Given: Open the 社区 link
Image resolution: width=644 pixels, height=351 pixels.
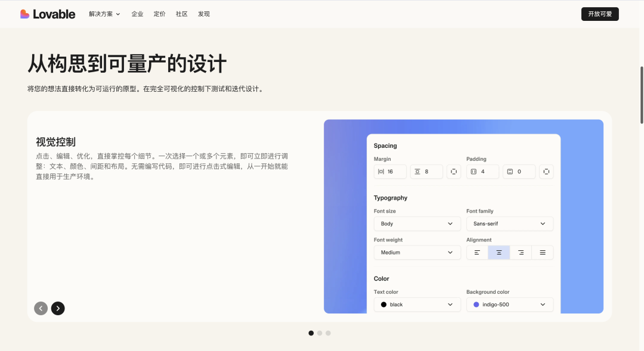Looking at the screenshot, I should tap(181, 14).
